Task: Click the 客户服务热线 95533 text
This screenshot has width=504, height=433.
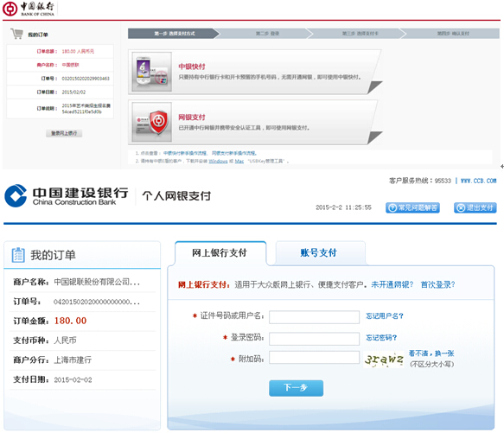Action: click(420, 181)
